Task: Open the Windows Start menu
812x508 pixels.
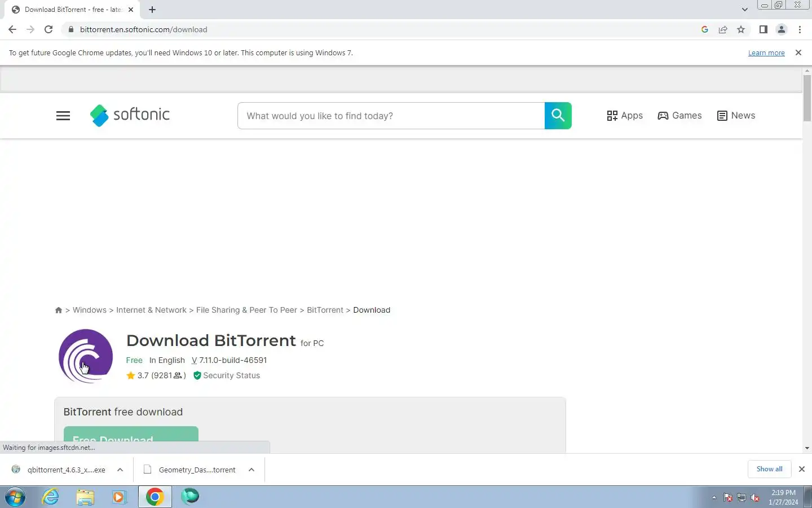Action: click(x=15, y=497)
